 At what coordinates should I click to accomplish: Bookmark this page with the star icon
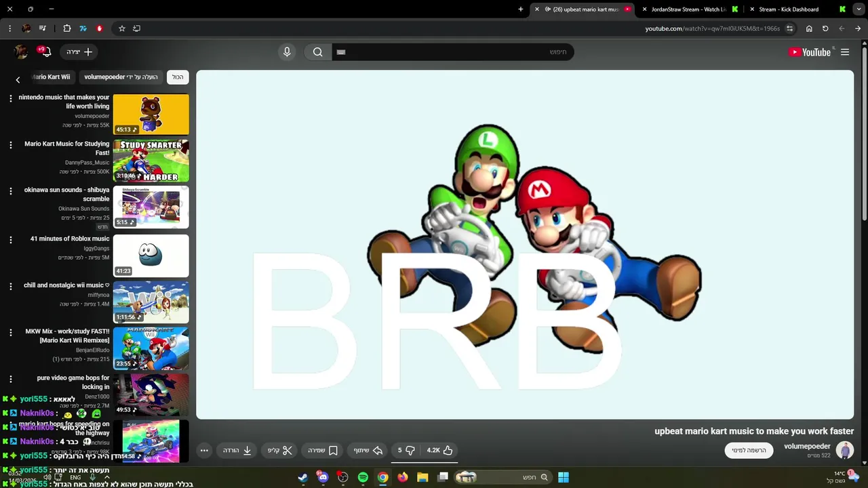(x=122, y=28)
